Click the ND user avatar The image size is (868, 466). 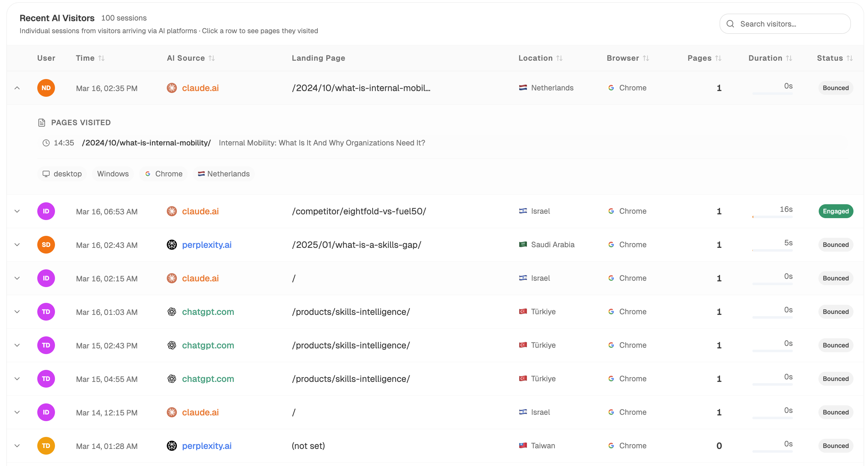[x=46, y=88]
